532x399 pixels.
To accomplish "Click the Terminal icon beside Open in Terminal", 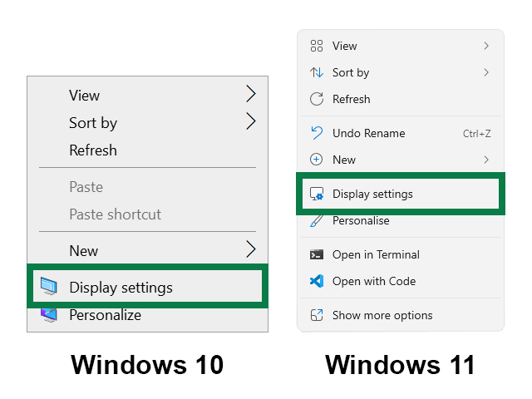I will 316,254.
